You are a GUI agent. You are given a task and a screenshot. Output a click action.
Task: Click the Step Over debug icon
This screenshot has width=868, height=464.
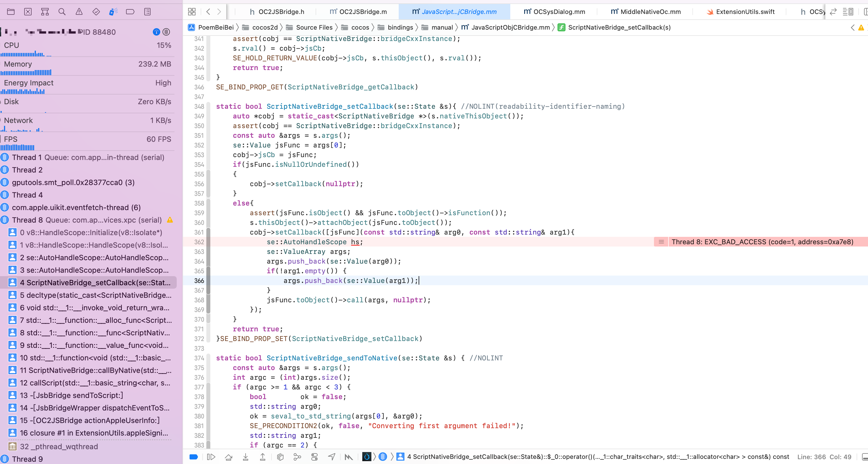(229, 457)
